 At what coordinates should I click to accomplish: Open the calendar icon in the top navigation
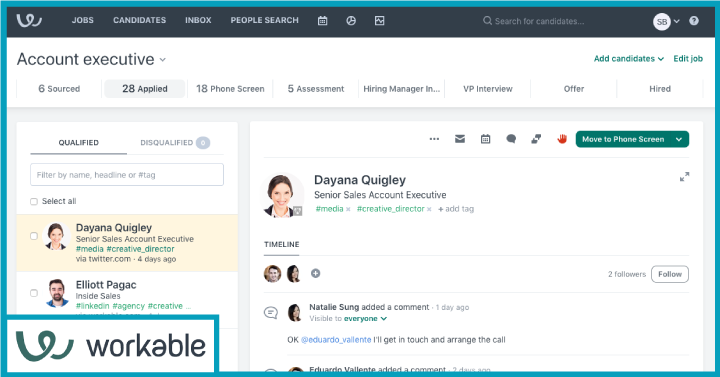(322, 21)
